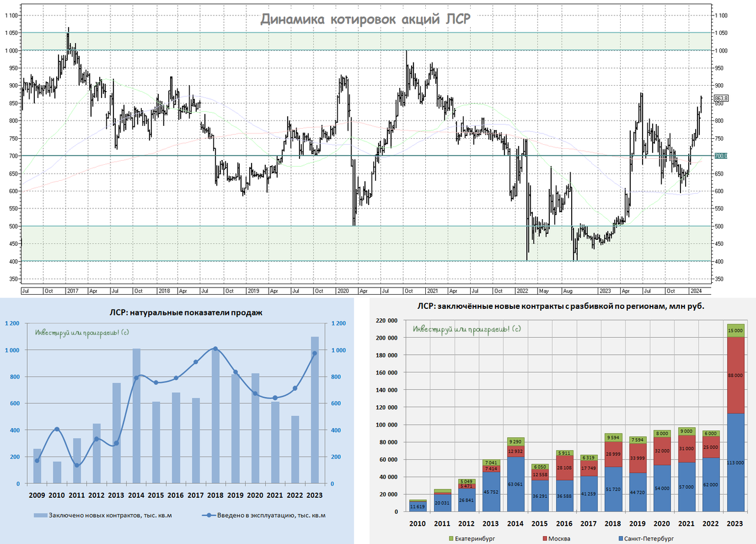The image size is (756, 544).
Task: Select the Москва legend entry
Action: coord(556,539)
